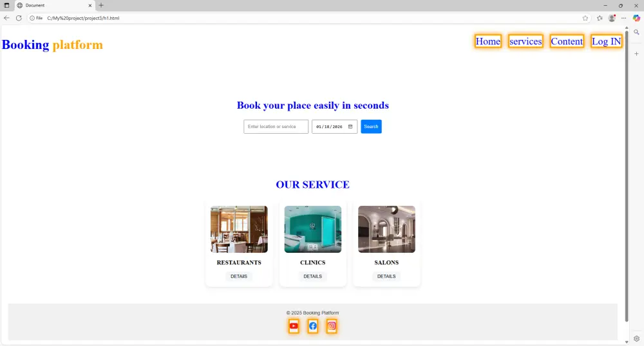
Task: Reload the page with refresh icon
Action: coord(19,18)
